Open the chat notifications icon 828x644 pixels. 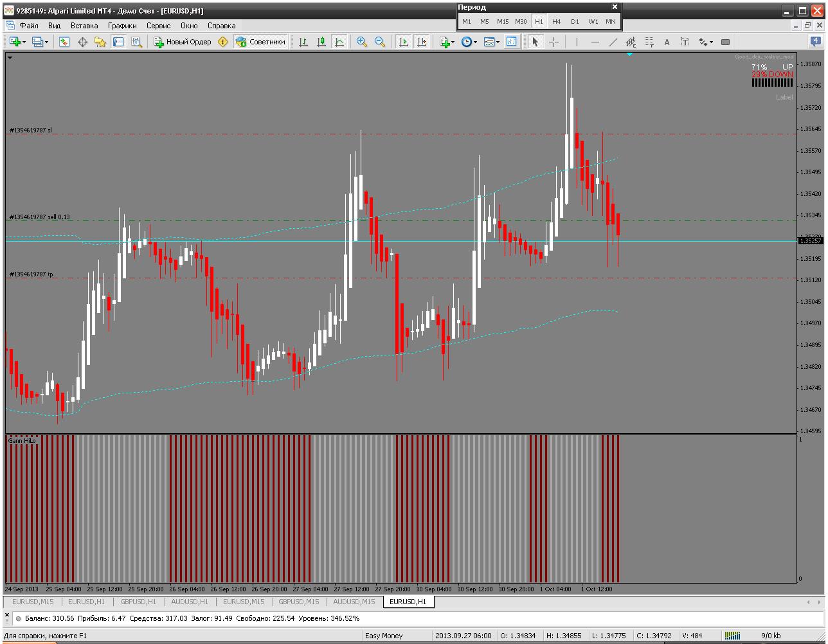(816, 42)
